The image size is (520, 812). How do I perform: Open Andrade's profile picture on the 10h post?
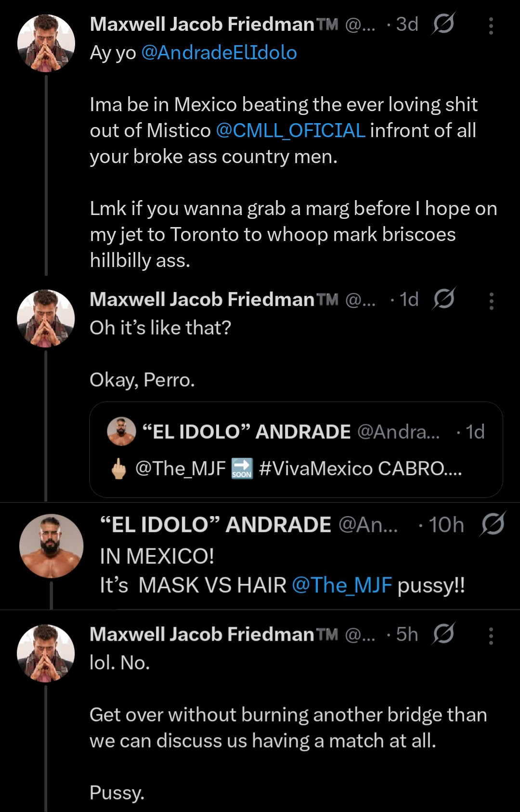[x=51, y=546]
